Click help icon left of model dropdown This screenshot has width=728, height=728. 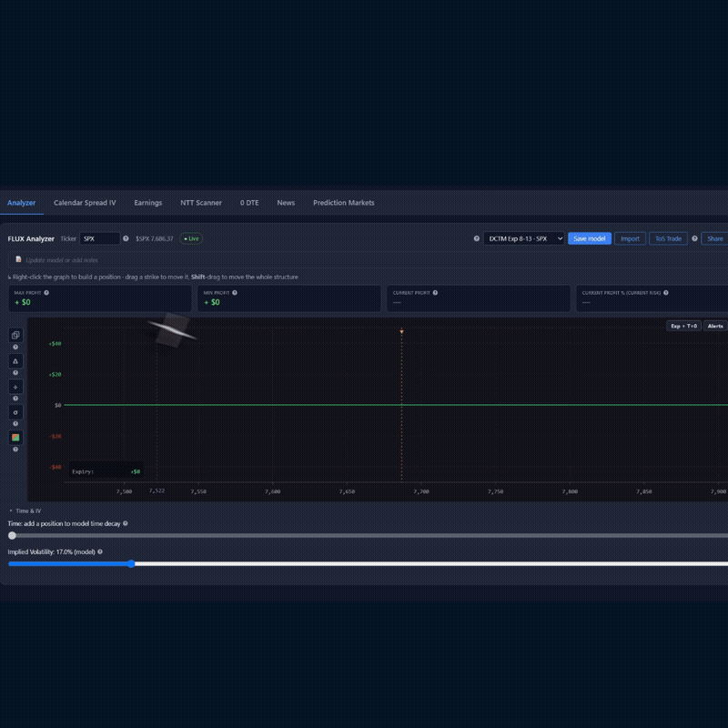point(476,238)
